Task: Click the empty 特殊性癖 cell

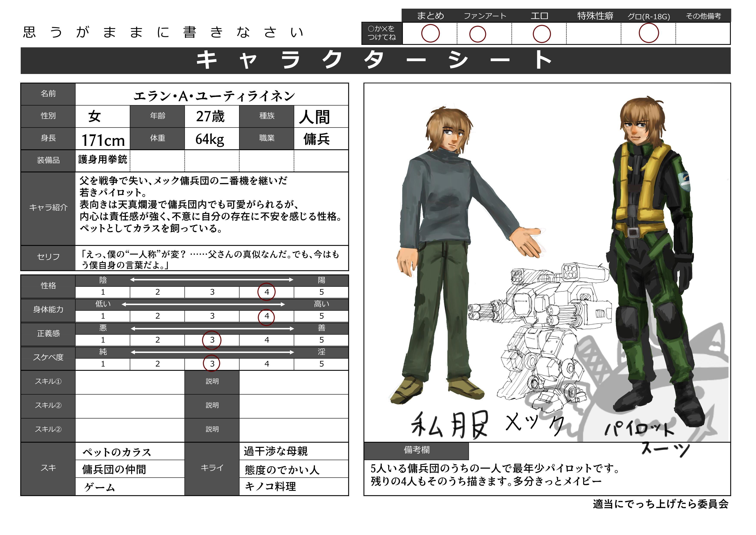Action: [593, 34]
